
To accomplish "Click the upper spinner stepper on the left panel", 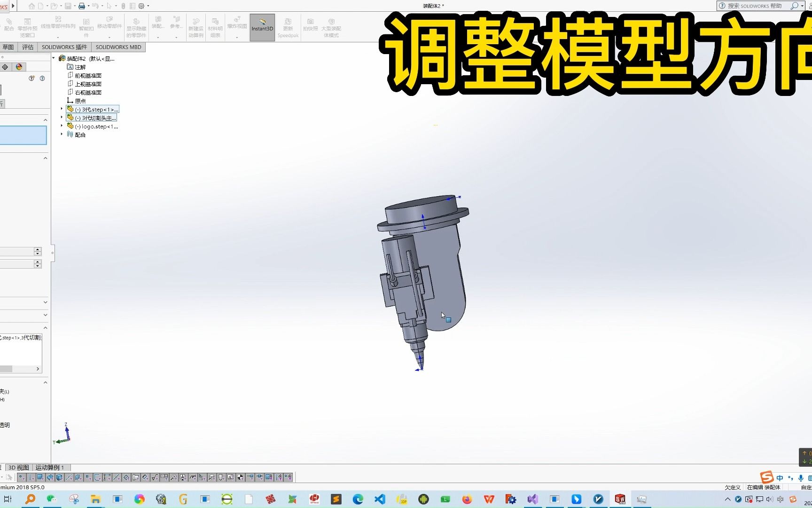I will tap(37, 249).
